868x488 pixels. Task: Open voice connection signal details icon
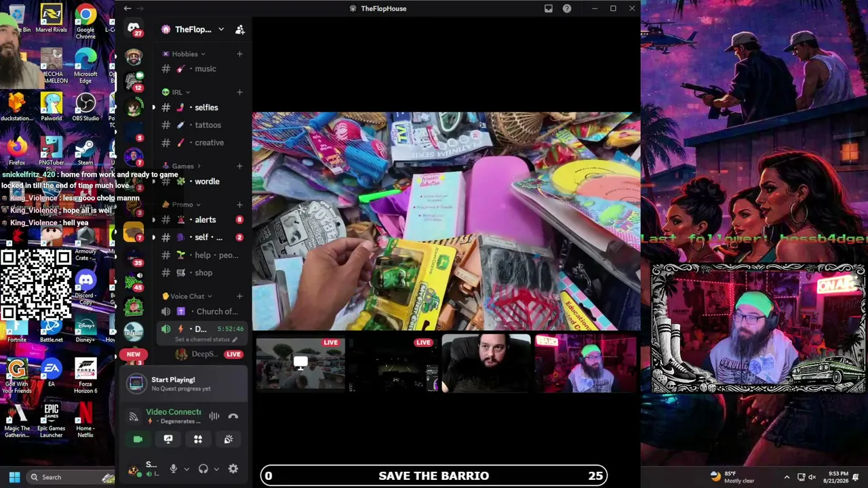(134, 416)
